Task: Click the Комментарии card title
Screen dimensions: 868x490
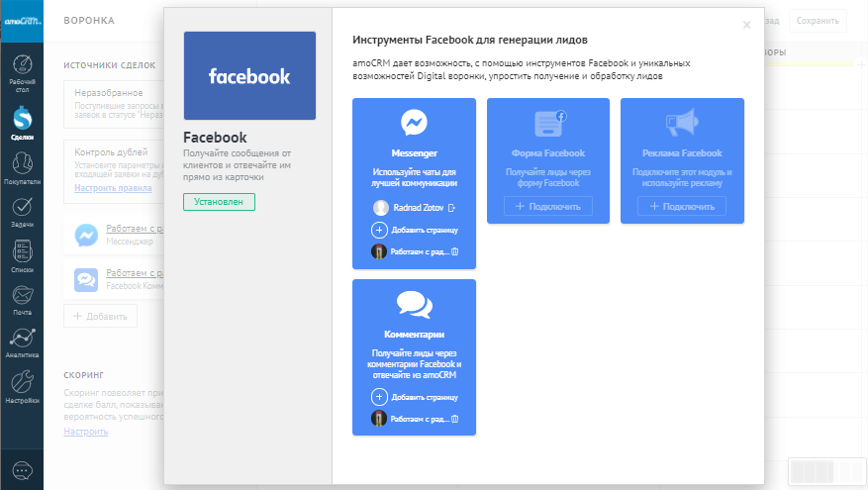Action: point(414,335)
